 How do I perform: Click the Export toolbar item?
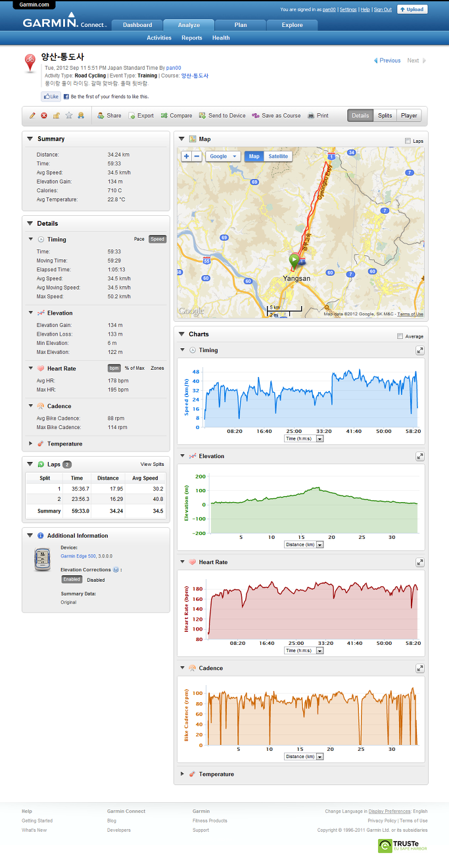141,115
